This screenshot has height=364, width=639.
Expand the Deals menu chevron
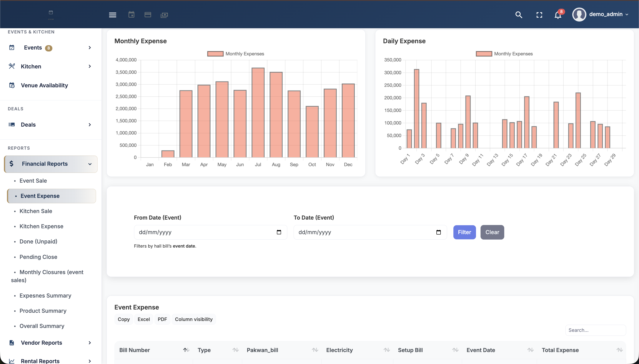pos(90,124)
